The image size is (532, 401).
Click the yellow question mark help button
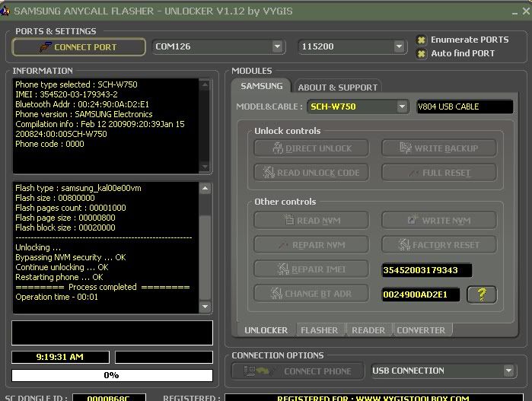(x=482, y=294)
